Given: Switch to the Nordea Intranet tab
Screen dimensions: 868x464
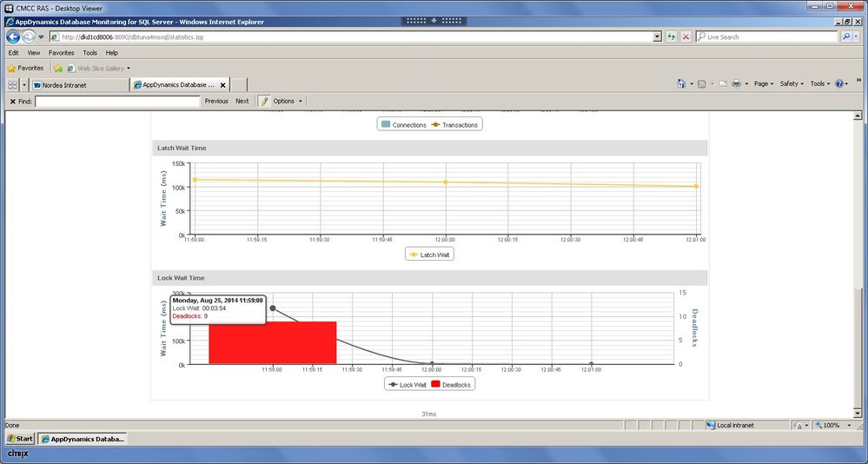Looking at the screenshot, I should [x=78, y=85].
